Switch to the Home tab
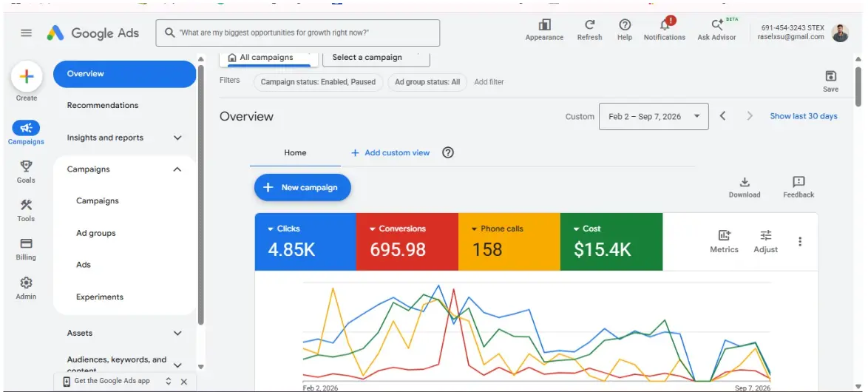 coord(295,153)
